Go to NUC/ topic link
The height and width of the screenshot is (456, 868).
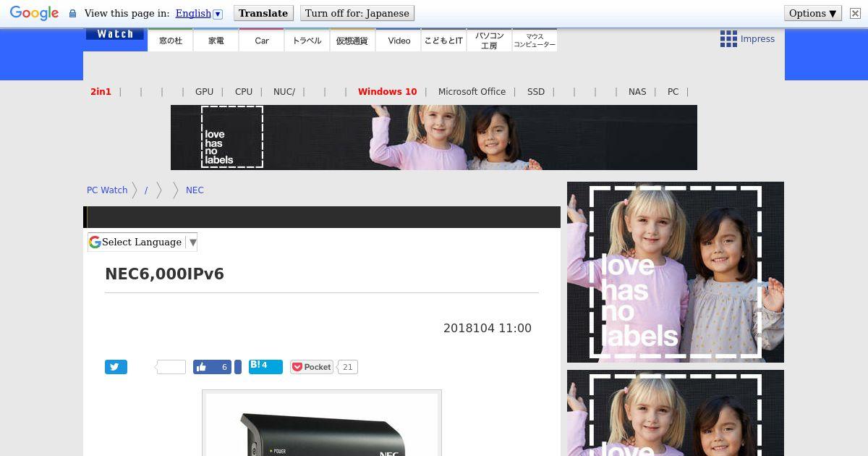[284, 92]
